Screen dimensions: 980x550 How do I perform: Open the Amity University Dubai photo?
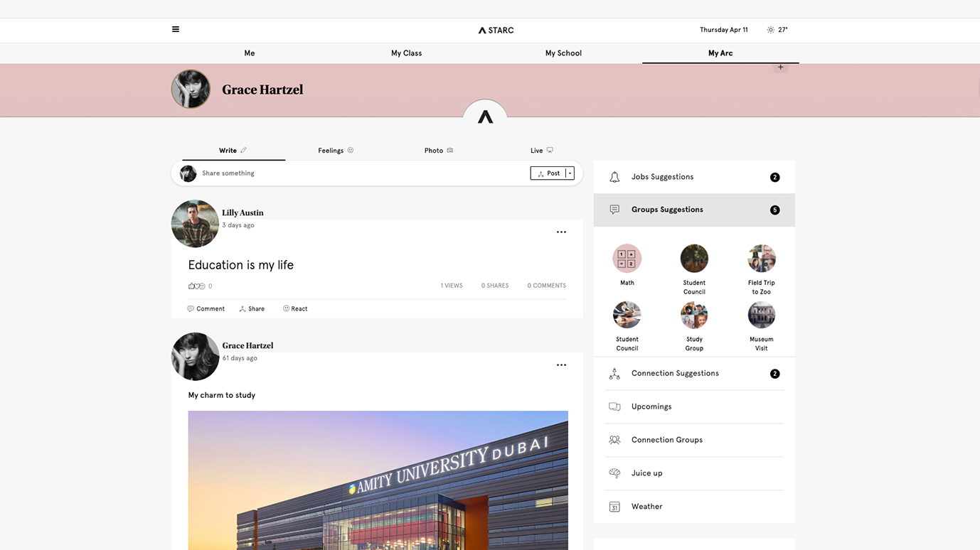378,480
